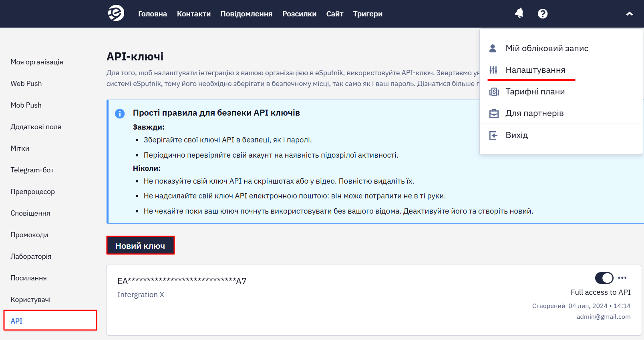
Task: Open the notifications bell
Action: click(519, 13)
